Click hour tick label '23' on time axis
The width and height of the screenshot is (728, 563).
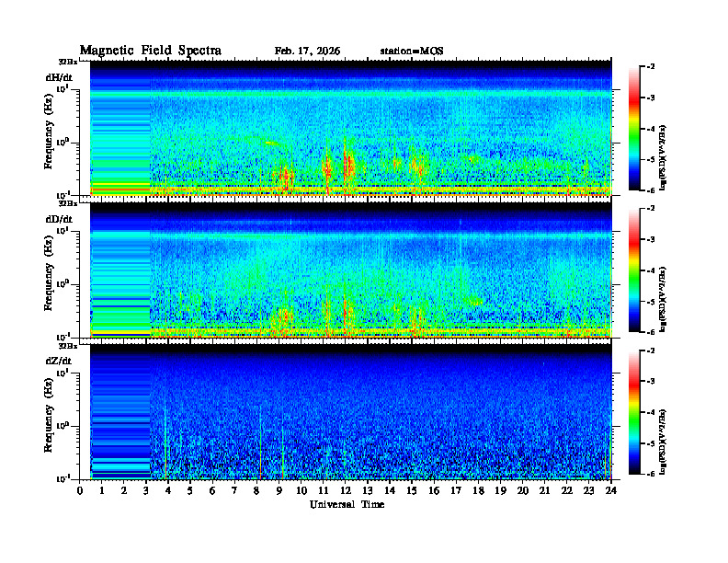click(x=589, y=491)
